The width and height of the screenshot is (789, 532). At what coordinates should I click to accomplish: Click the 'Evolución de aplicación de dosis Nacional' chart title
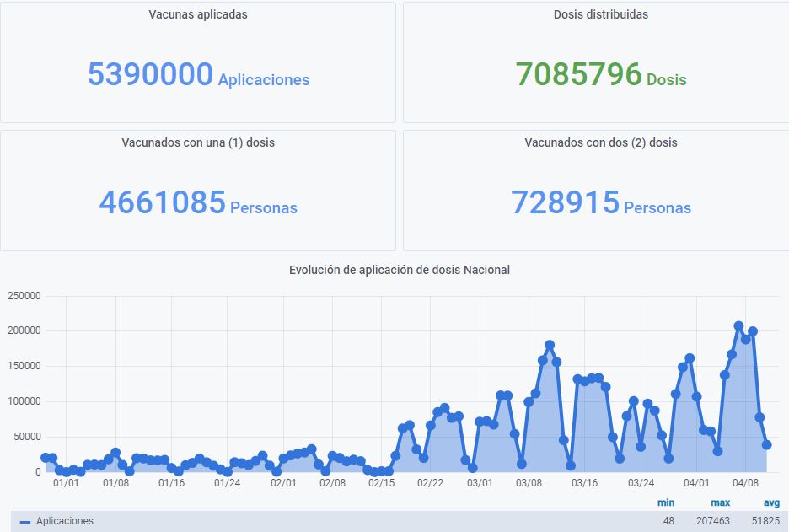399,270
